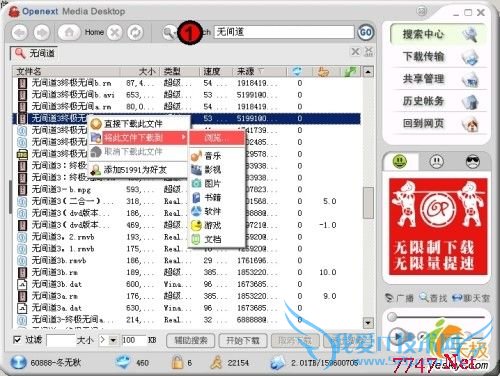Screen dimensions: 500x376
Task: Click the red 无限制下载 banner
Action: [438, 226]
